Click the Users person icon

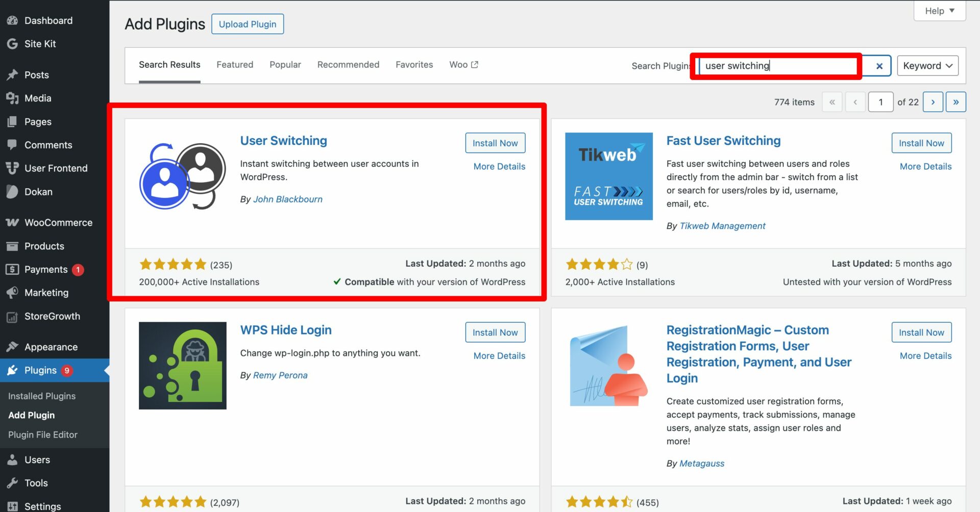(12, 460)
